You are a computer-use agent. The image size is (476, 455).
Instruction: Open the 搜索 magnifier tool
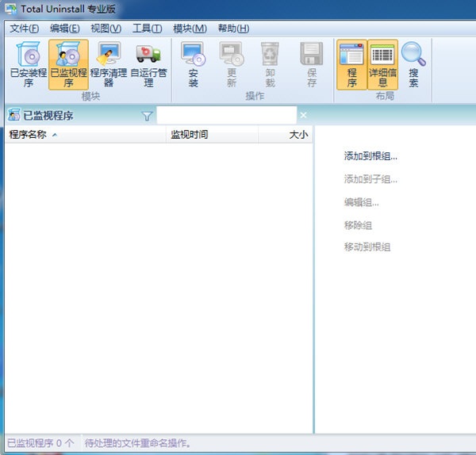click(413, 65)
